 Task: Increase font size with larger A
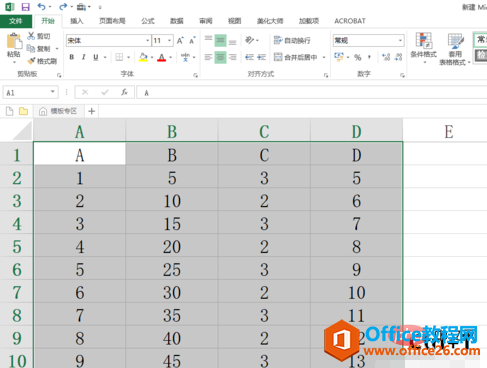[x=180, y=41]
